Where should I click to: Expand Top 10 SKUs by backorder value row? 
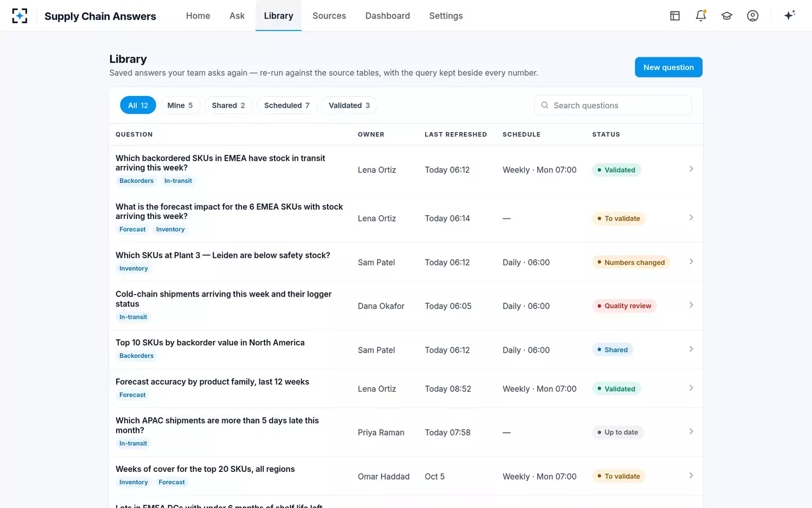[691, 349]
